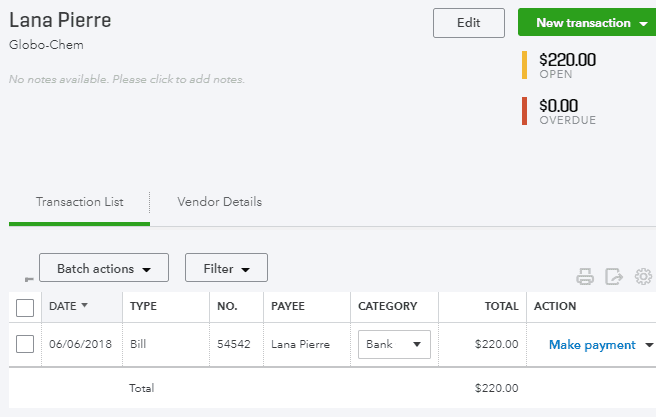Screen dimensions: 656x417
Task: Click the Edit button
Action: click(x=469, y=23)
